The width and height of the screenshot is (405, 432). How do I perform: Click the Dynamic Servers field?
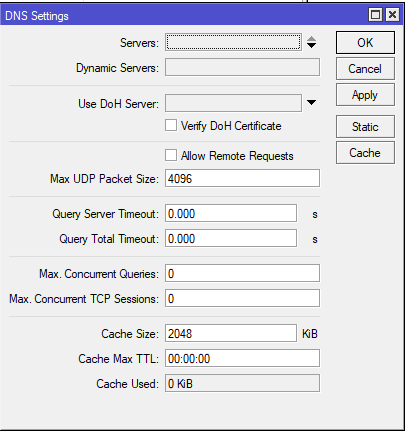242,67
